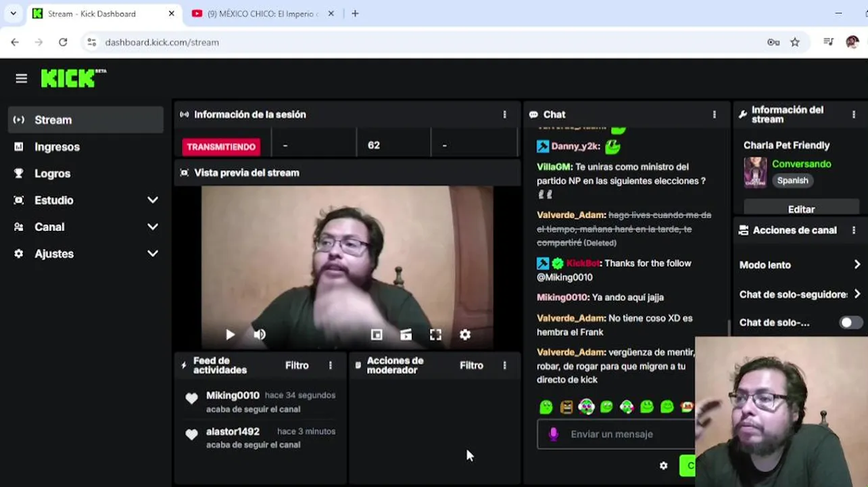Click the address bar URL
Image resolution: width=868 pixels, height=487 pixels.
coord(162,42)
